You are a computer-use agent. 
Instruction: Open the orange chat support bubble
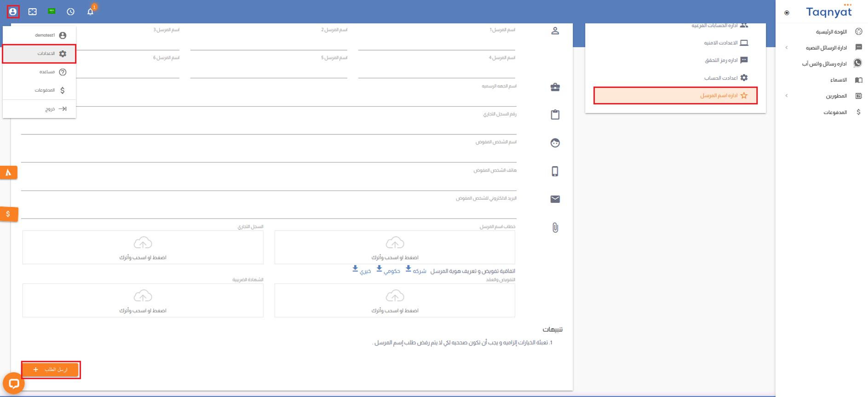tap(14, 383)
